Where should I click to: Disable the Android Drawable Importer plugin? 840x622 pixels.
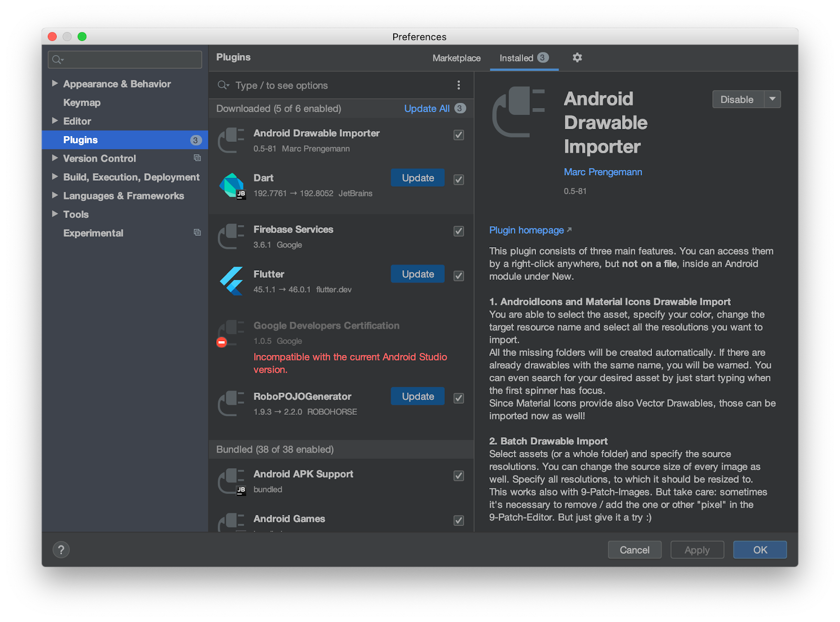point(737,99)
